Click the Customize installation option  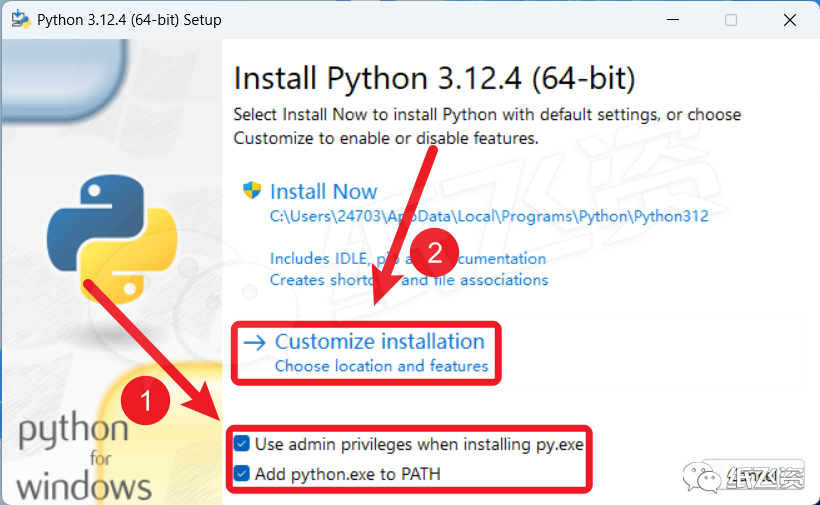click(380, 341)
